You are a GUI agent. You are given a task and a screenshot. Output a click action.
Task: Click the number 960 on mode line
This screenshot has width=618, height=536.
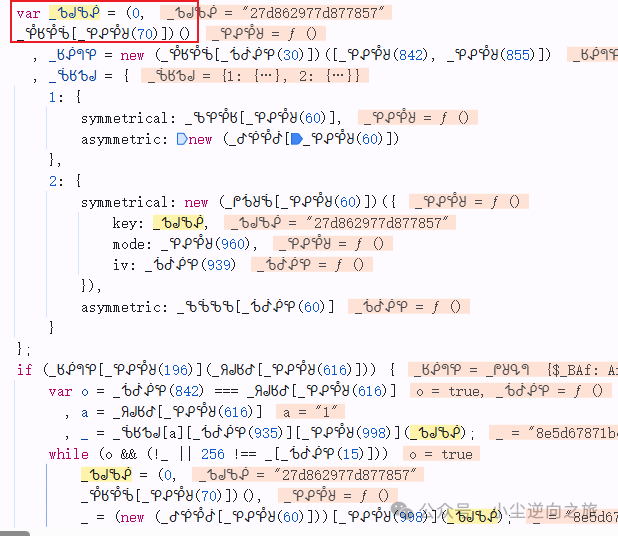coord(233,244)
